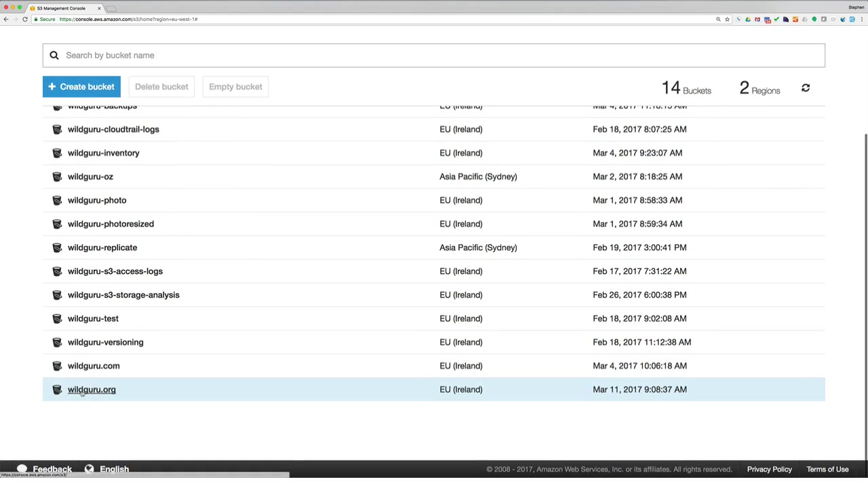Close the S3 Management Console tab

click(99, 8)
